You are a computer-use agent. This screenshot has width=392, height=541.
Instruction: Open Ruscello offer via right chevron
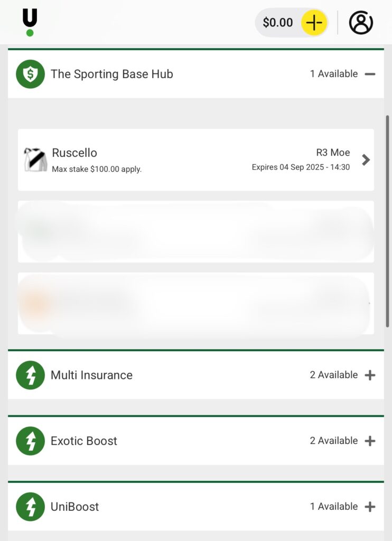(x=366, y=160)
